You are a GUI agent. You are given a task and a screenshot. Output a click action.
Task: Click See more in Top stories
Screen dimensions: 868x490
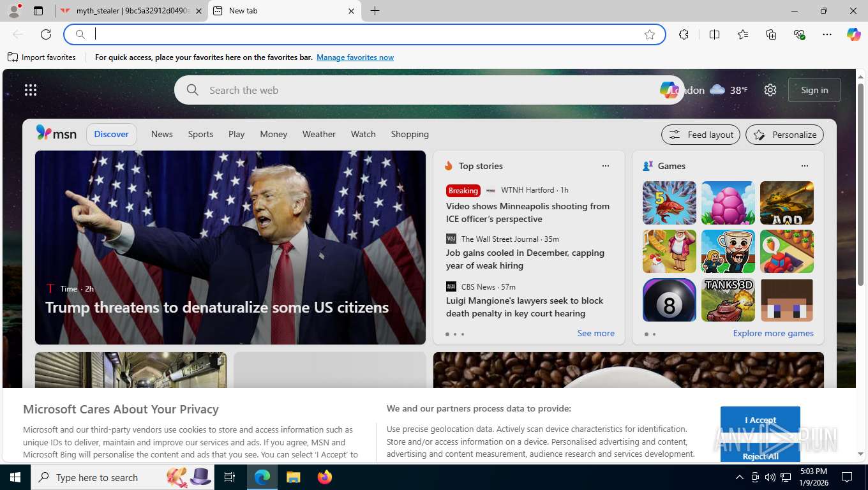(x=596, y=333)
